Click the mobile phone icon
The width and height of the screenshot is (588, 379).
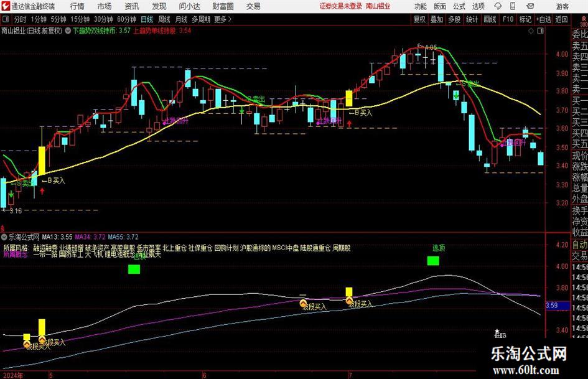[x=513, y=6]
